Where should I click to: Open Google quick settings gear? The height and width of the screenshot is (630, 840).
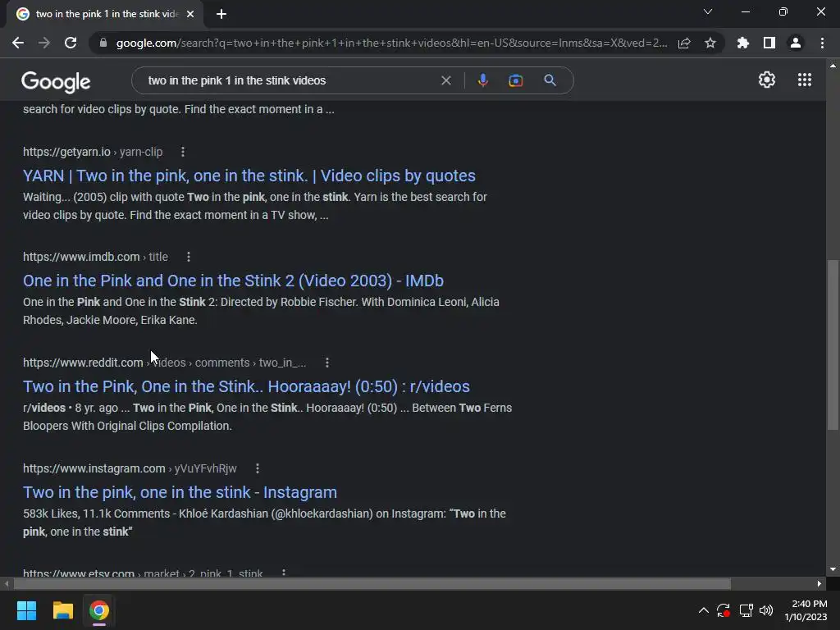(767, 80)
